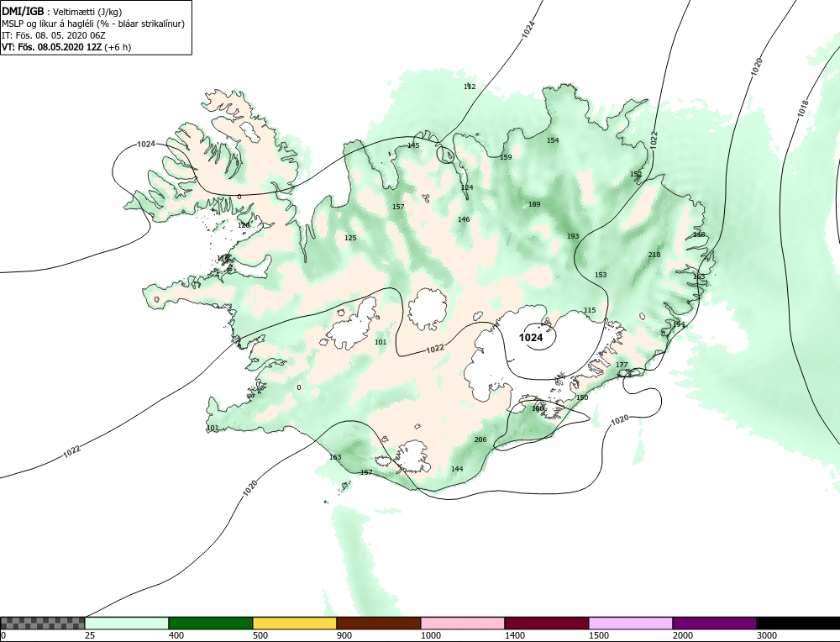
Task: Click the map value 153
Action: [x=601, y=275]
